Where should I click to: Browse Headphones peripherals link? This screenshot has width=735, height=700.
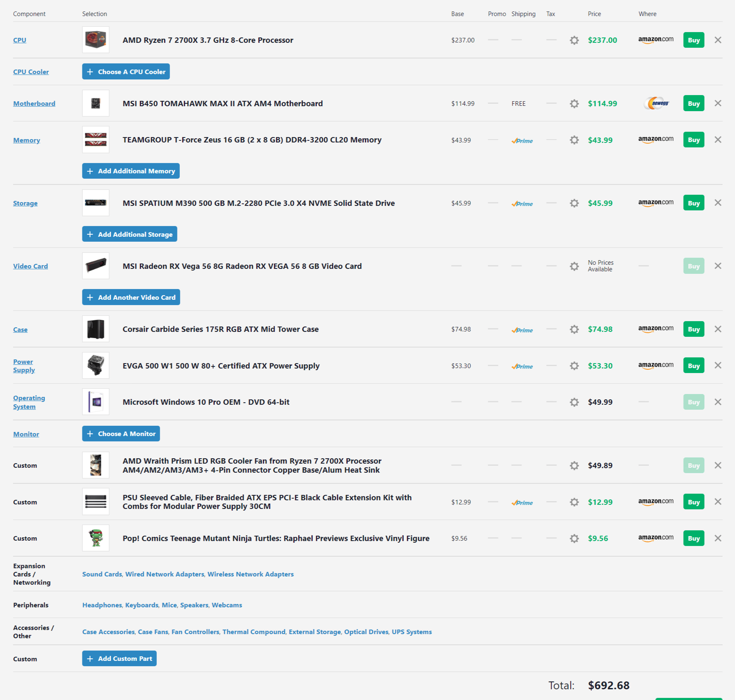[102, 605]
